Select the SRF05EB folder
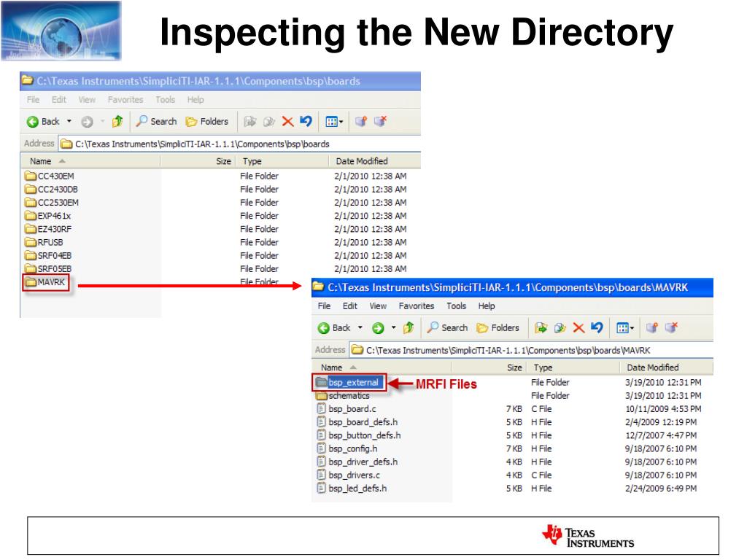Image resolution: width=747 pixels, height=560 pixels. click(x=48, y=269)
